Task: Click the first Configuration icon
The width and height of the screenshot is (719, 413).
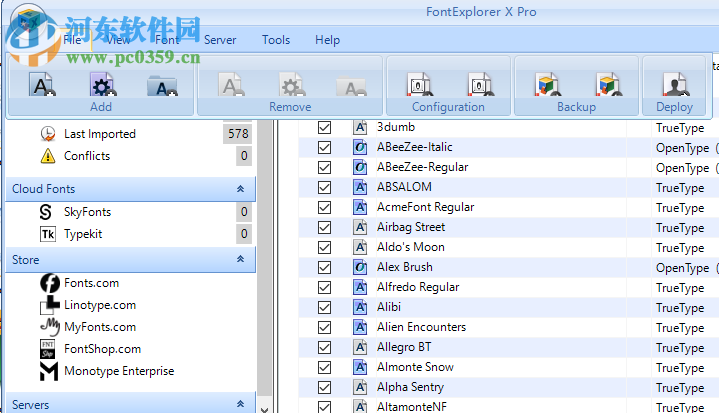Action: pyautogui.click(x=419, y=85)
